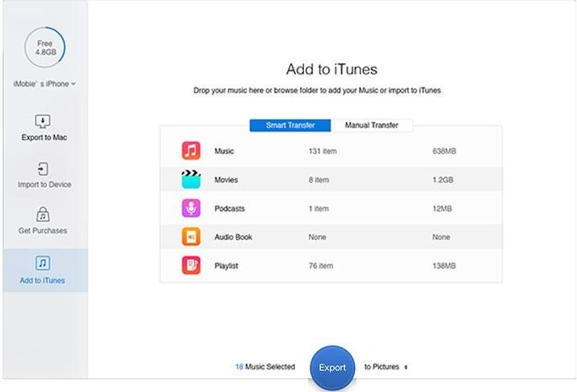
Task: Click the 1.2GB size value
Action: click(442, 180)
